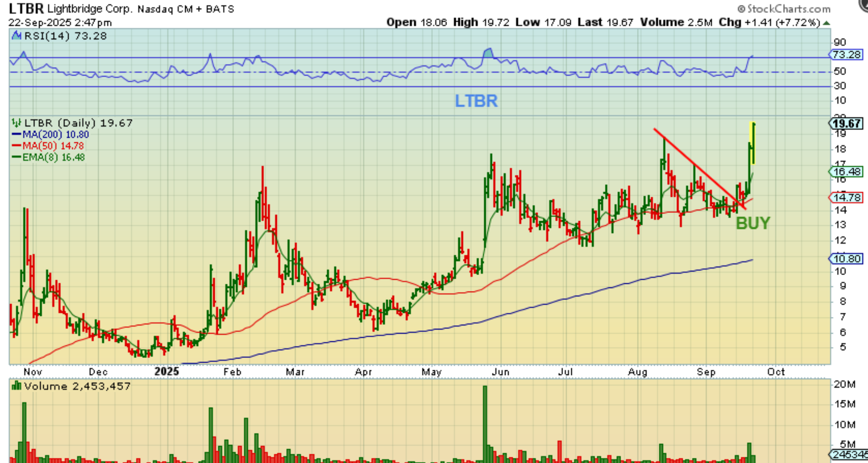Screen dimensions: 868x463
Task: Click the 12 level on the price axis
Action: [839, 240]
